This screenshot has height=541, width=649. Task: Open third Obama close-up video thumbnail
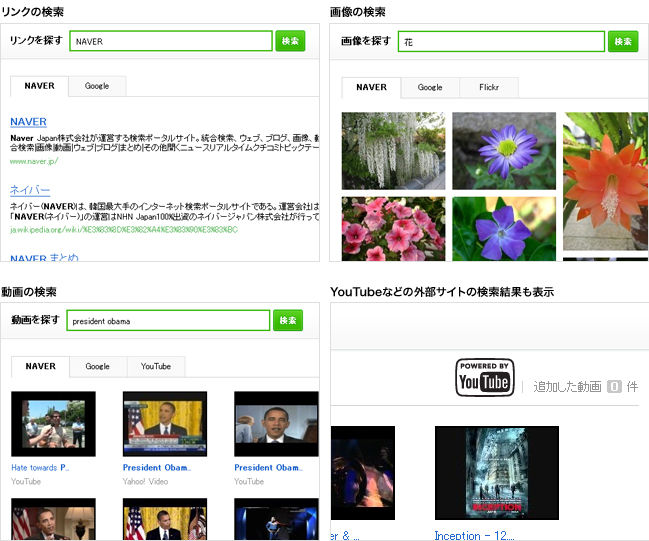click(276, 424)
